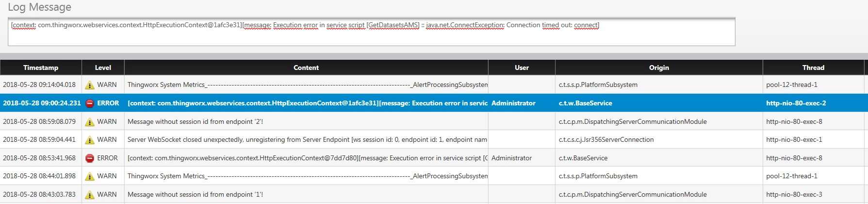This screenshot has height=204, width=868.
Task: Sort by the Timestamp column header
Action: (x=41, y=68)
